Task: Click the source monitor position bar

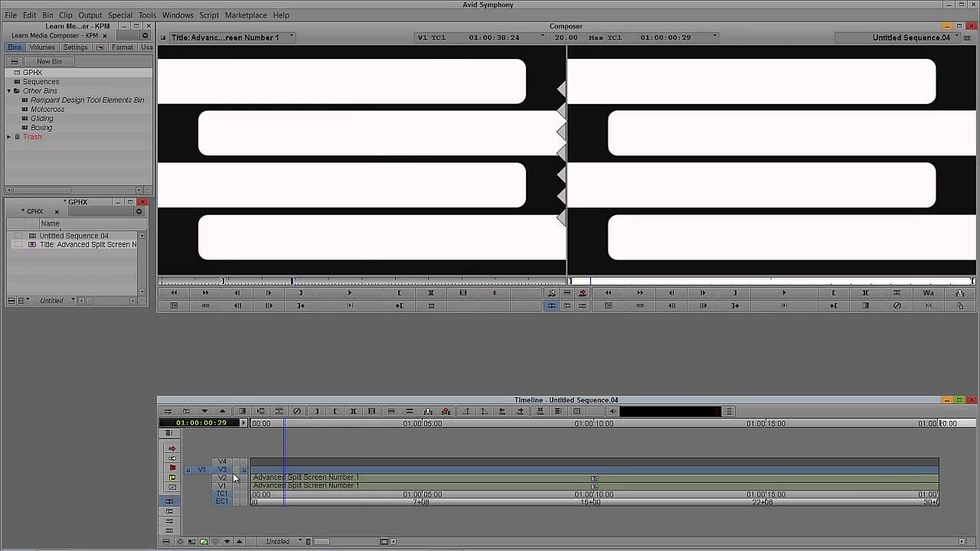Action: (361, 281)
